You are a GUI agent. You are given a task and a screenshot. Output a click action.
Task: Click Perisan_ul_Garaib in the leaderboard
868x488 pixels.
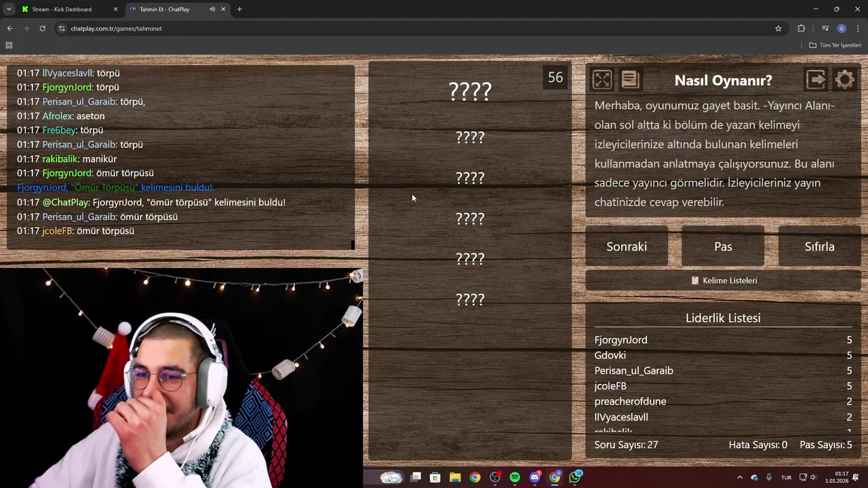[634, 371]
